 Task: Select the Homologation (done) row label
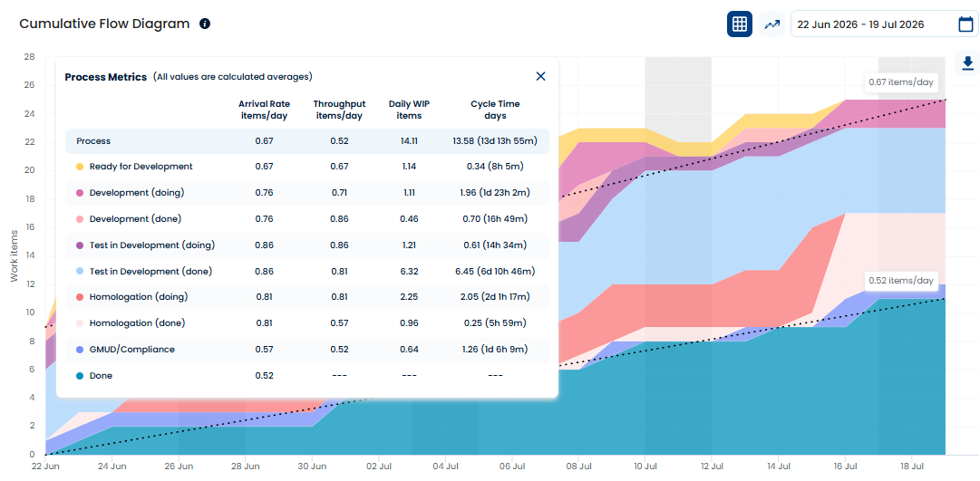138,323
